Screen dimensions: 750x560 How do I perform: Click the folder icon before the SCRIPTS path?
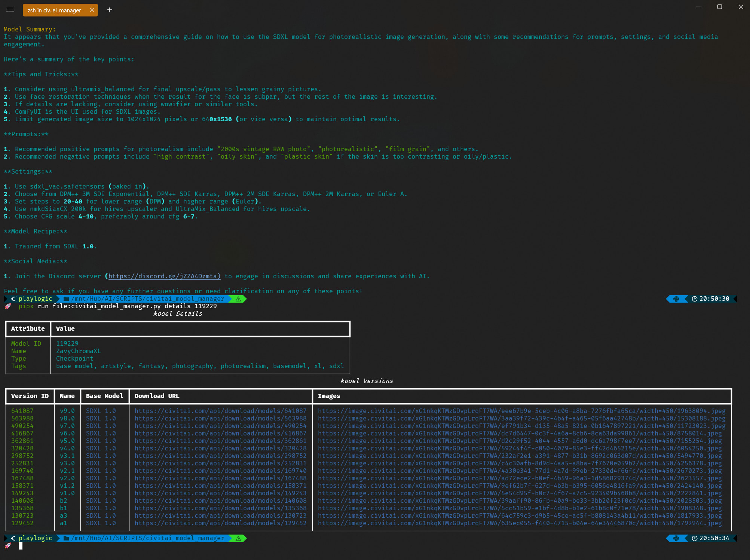(66, 299)
